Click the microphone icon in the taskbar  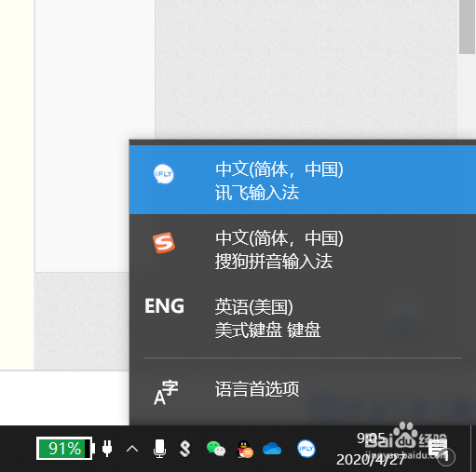[x=159, y=449]
